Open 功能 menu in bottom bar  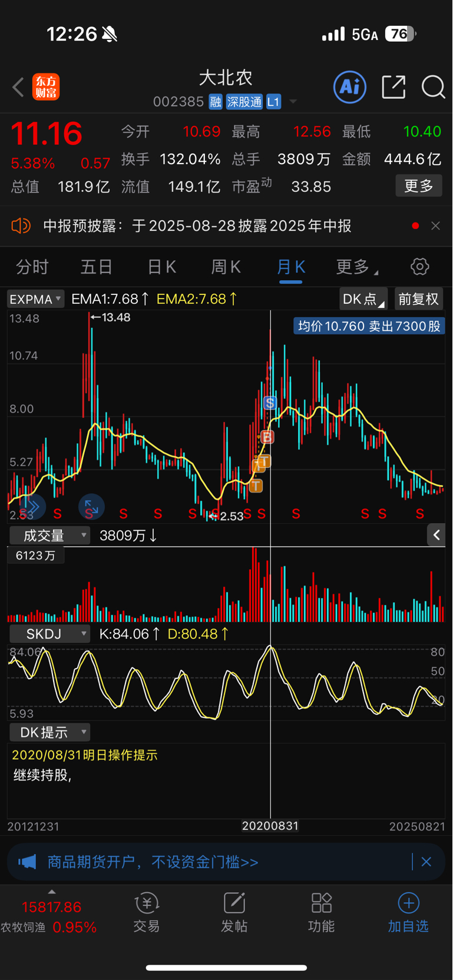click(322, 913)
